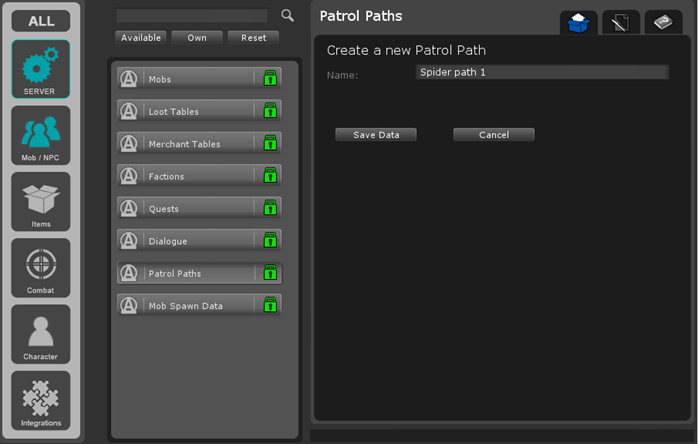Image resolution: width=698 pixels, height=444 pixels.
Task: Click the green lock beside Mobs
Action: pos(269,79)
